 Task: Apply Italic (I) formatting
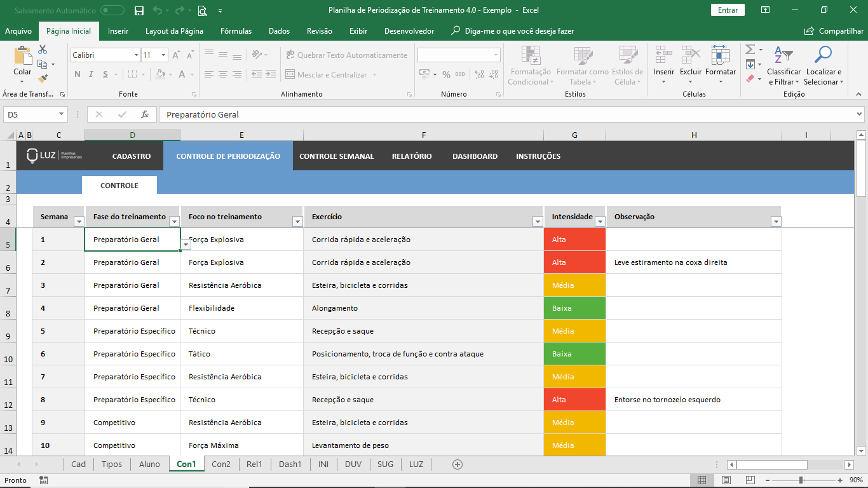tap(92, 74)
